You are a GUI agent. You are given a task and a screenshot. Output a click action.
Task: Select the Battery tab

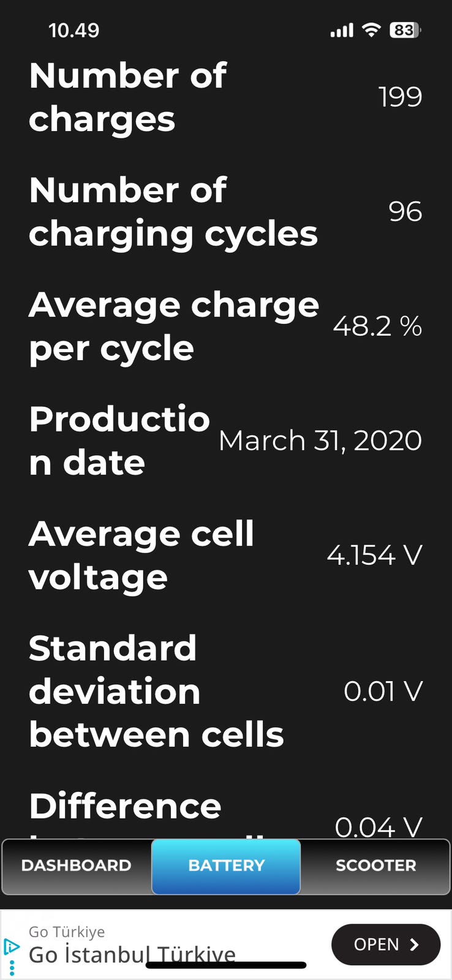click(226, 865)
